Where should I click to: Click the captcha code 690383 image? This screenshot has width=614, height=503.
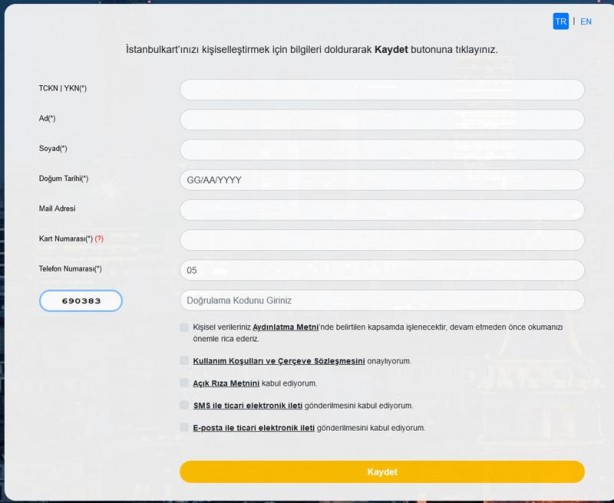pos(81,301)
